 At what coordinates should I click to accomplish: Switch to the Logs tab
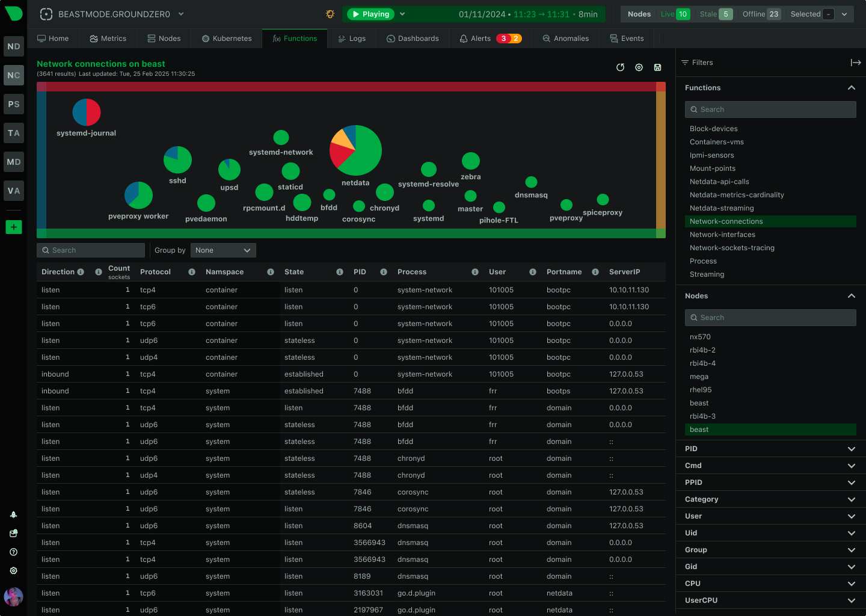tap(352, 38)
